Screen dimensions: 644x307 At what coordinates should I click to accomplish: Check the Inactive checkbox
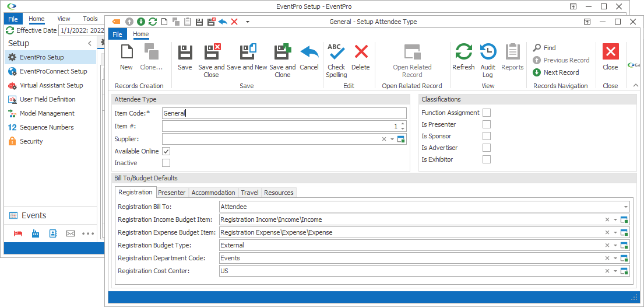click(x=166, y=163)
